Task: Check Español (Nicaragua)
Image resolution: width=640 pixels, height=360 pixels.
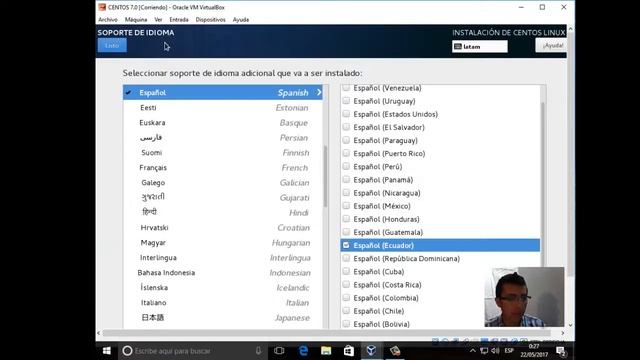Action: pos(346,193)
